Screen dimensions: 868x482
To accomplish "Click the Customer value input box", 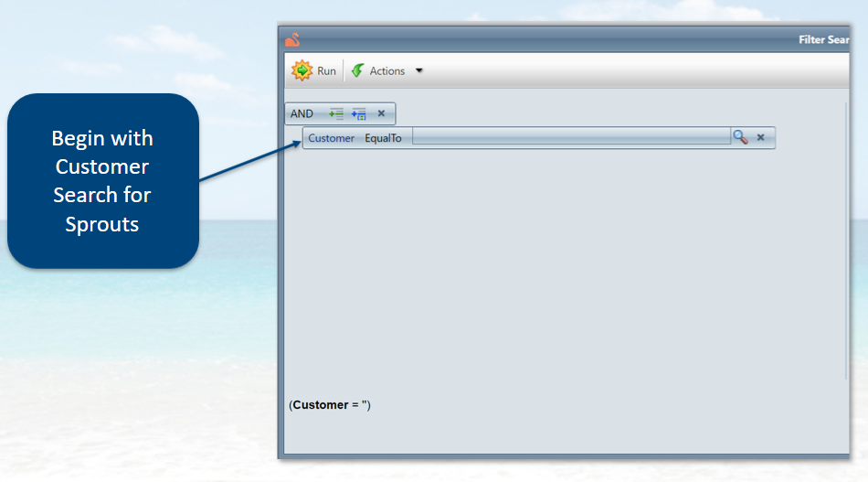I will [x=570, y=138].
